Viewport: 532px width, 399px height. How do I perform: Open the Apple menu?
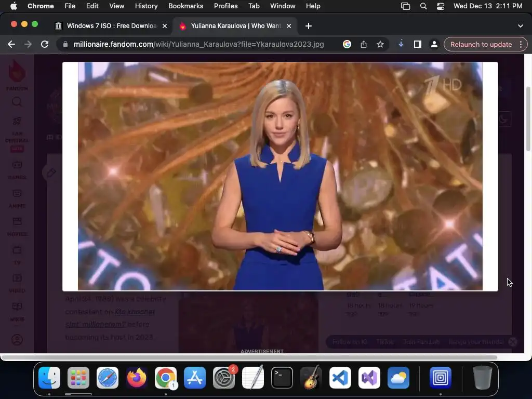click(14, 6)
